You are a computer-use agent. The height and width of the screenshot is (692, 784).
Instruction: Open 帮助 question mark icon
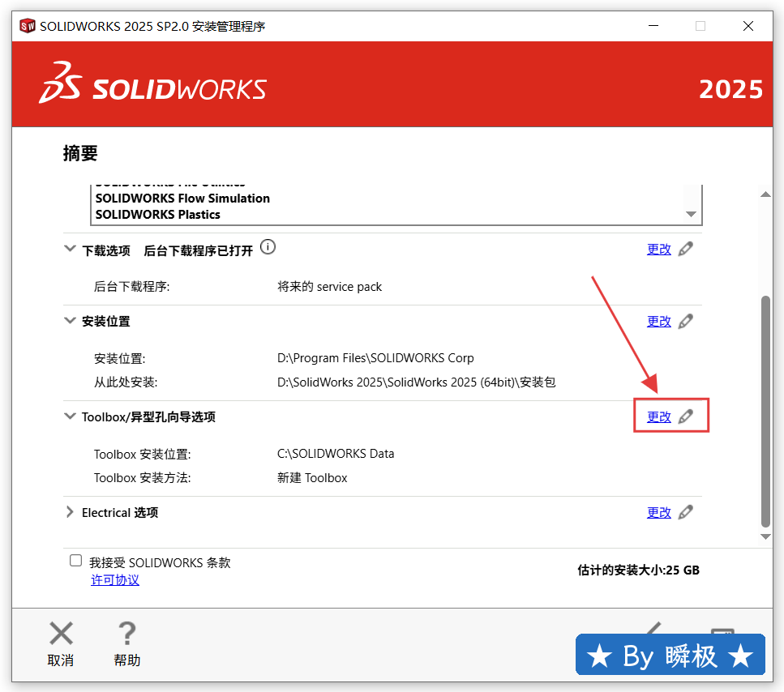tap(126, 634)
